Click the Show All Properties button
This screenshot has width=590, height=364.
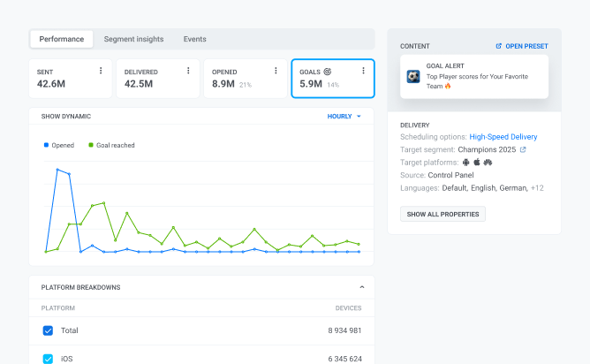click(442, 214)
